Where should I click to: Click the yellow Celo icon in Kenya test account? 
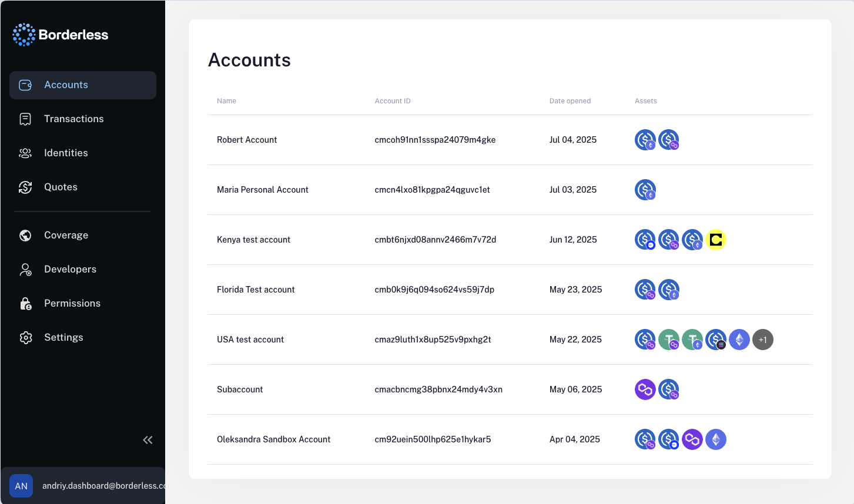pos(715,240)
